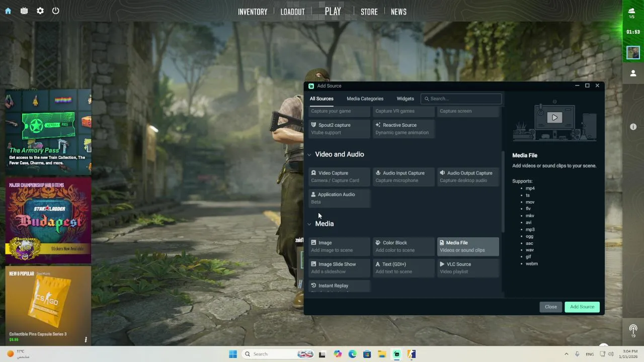This screenshot has height=362, width=644.
Task: Show hidden tray icons chevron
Action: (x=566, y=354)
